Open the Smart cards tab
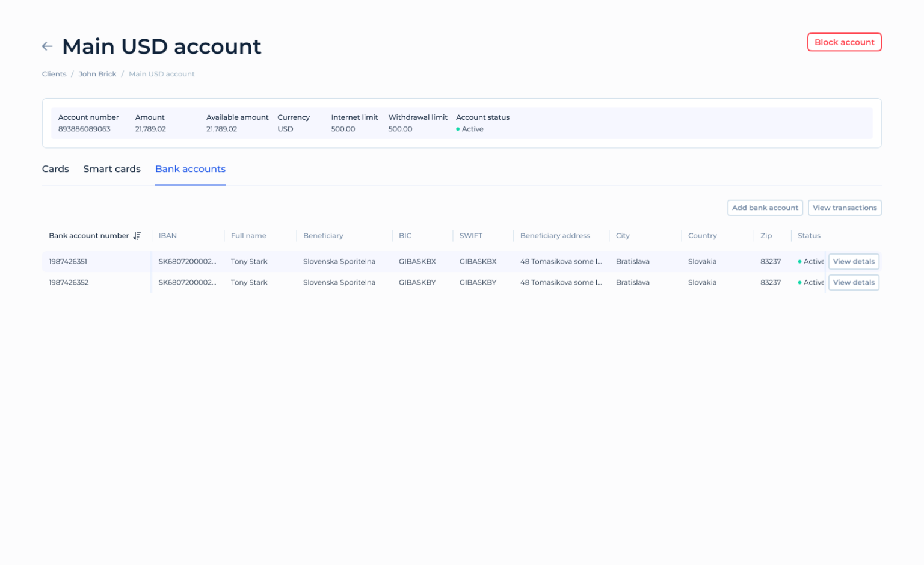Viewport: 924px width, 565px height. (x=112, y=169)
